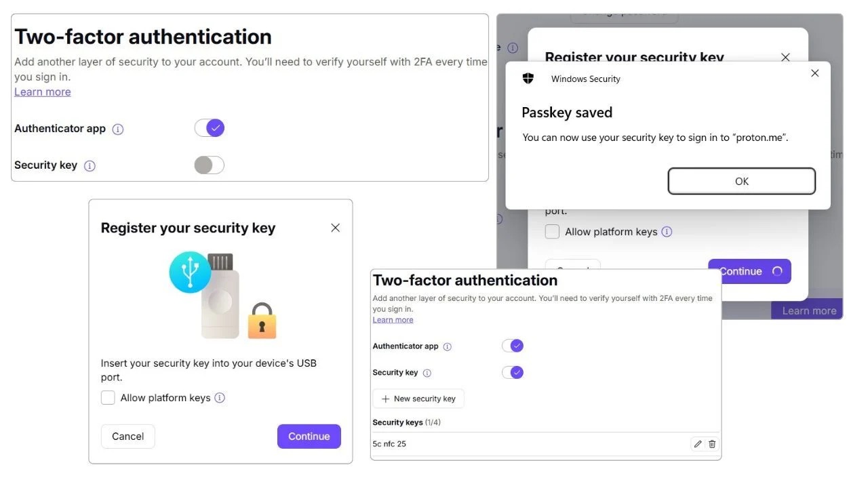Click the pencil edit icon for key 5c nfc 25
Viewport: 868px width, 488px height.
pos(697,444)
